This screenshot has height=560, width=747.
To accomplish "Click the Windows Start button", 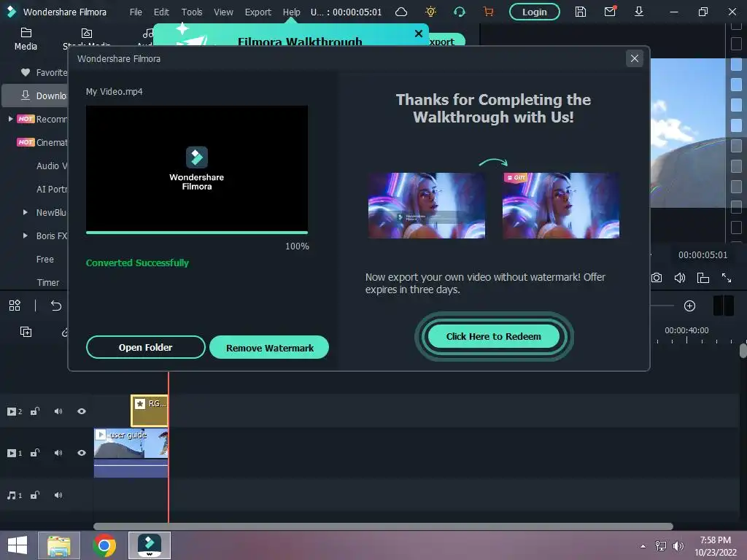I will click(x=18, y=545).
